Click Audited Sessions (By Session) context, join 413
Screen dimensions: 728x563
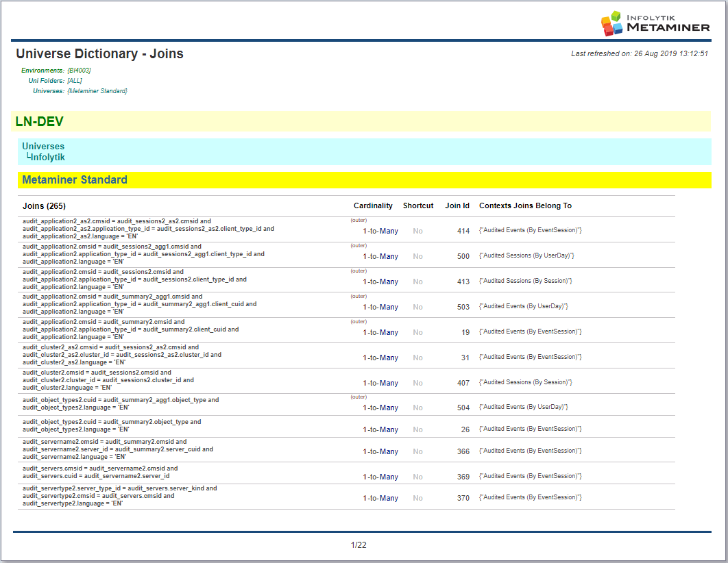pos(526,281)
